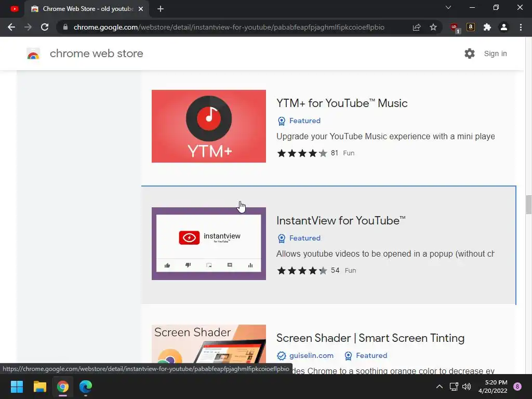
Task: Bookmark this page with star icon
Action: click(x=433, y=27)
